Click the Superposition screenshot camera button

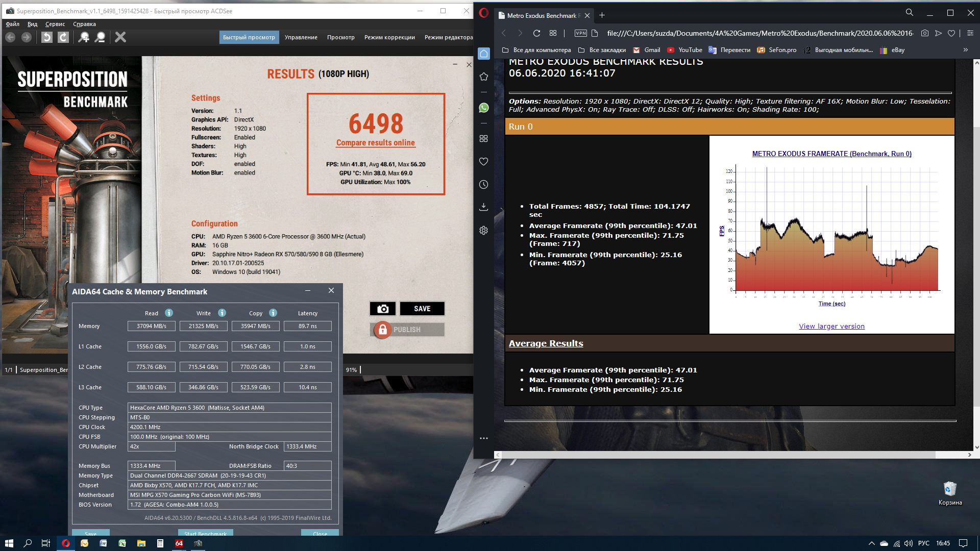click(383, 309)
